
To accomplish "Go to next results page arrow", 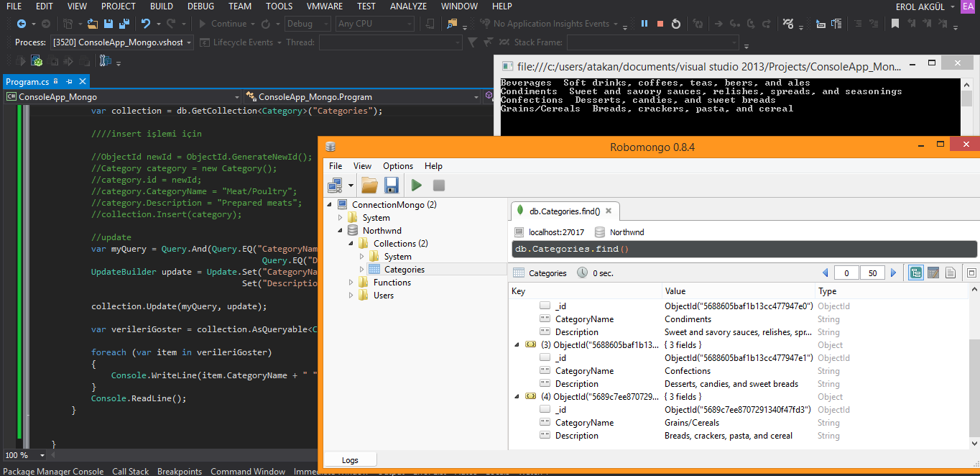I will (894, 273).
